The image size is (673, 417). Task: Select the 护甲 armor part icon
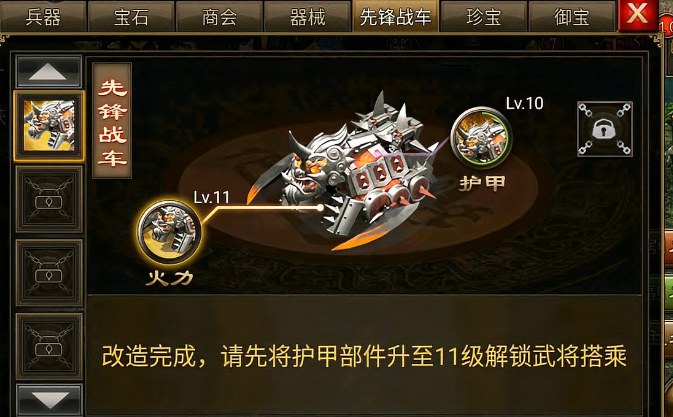coord(481,138)
